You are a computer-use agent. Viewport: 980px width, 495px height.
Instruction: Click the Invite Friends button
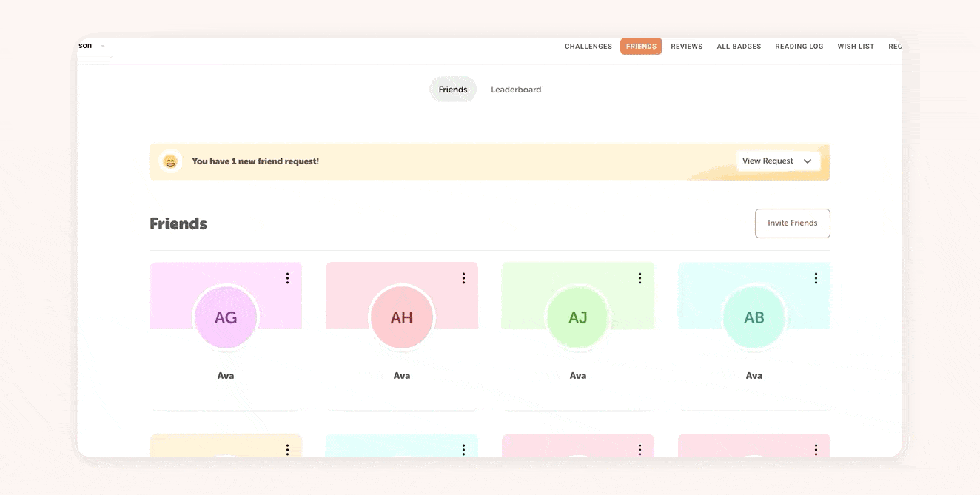[792, 223]
